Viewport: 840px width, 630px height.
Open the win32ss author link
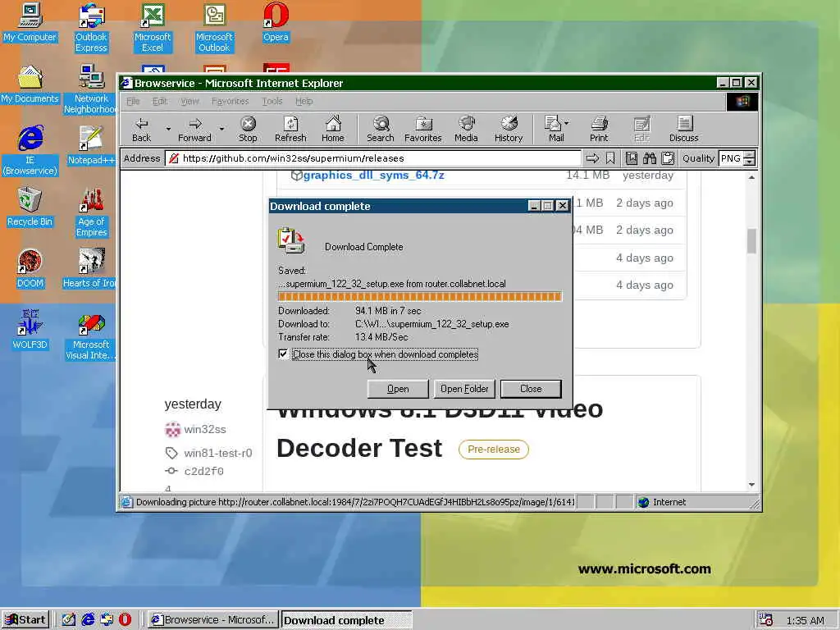click(204, 429)
